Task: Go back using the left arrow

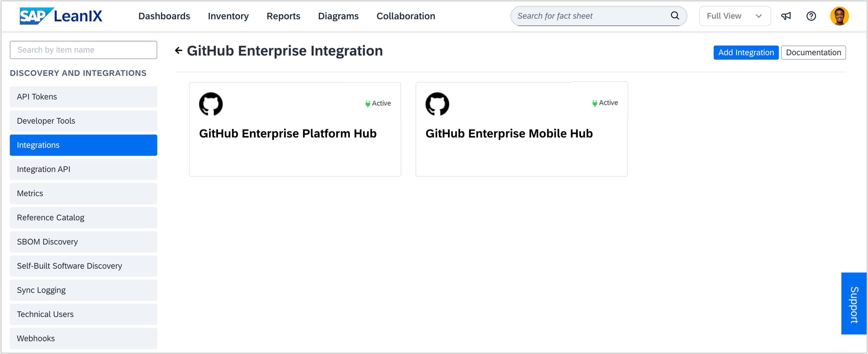Action: (179, 50)
